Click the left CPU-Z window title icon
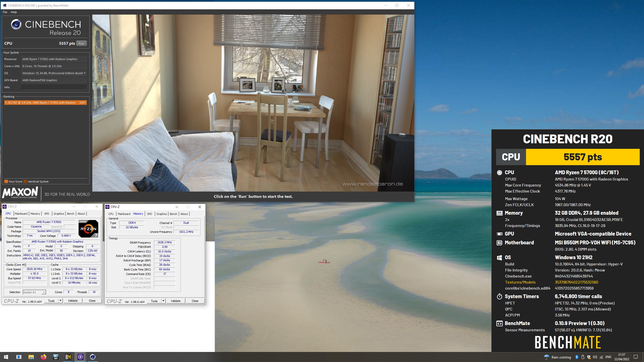 tap(5, 207)
